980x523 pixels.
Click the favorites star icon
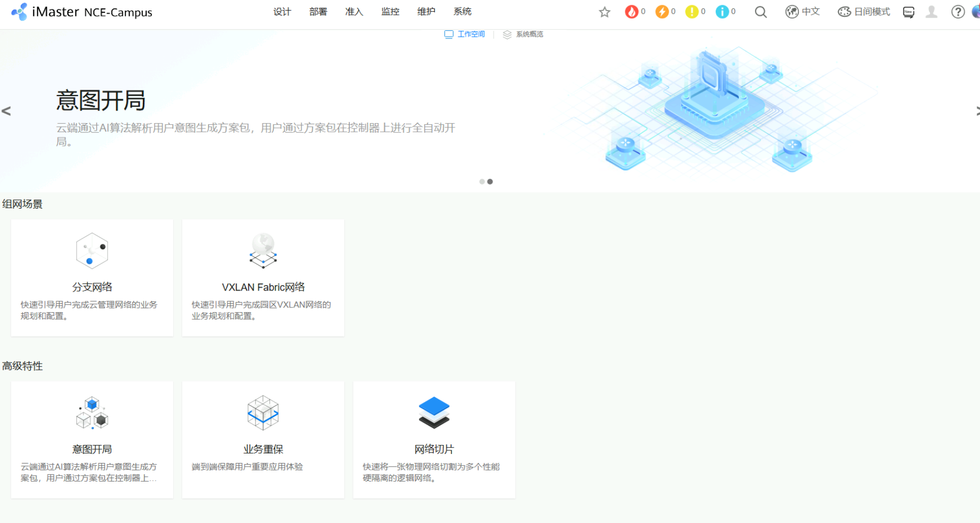tap(604, 12)
